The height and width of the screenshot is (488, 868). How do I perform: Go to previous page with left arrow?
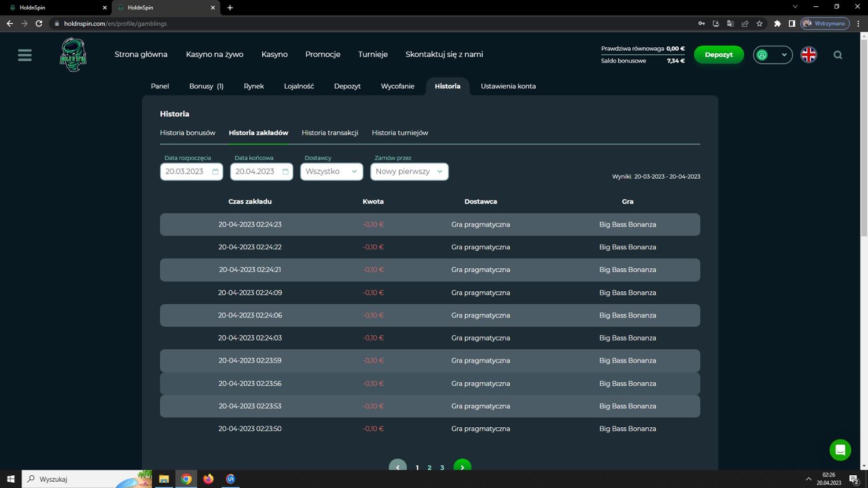398,467
